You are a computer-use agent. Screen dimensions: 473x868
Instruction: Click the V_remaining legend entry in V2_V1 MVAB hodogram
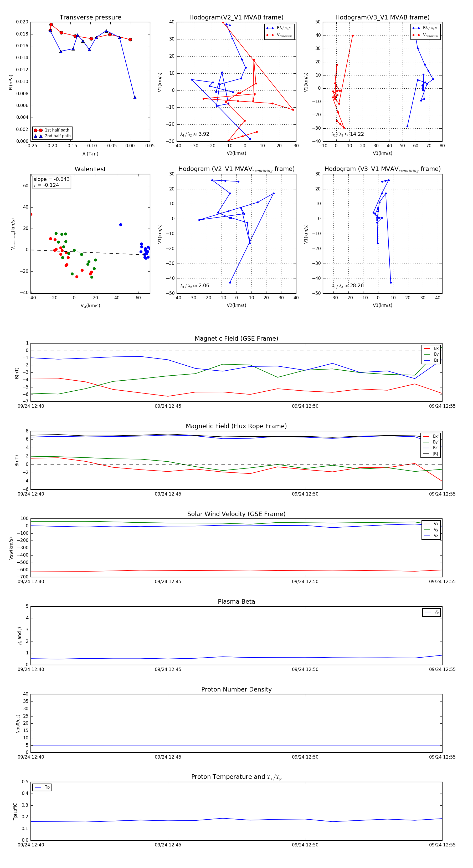(x=279, y=35)
